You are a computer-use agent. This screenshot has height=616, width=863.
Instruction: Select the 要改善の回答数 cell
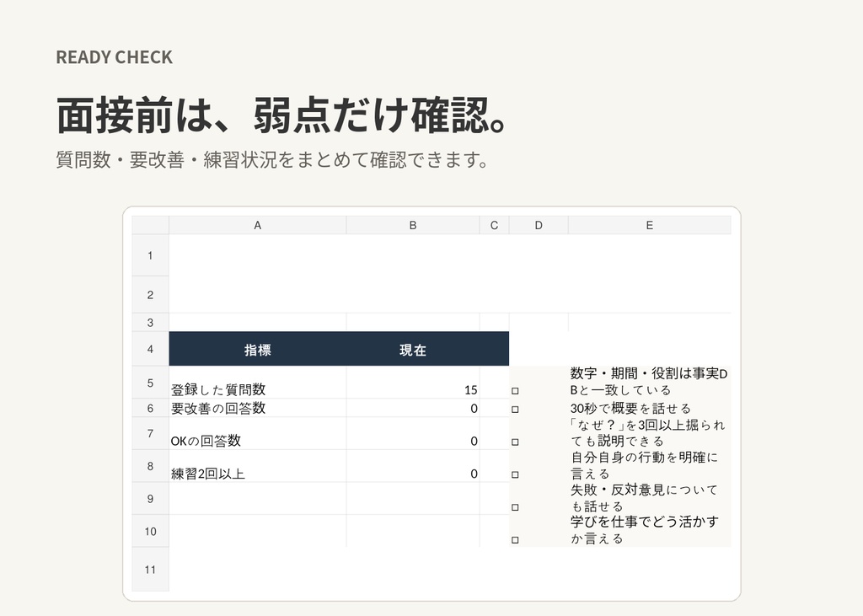258,408
